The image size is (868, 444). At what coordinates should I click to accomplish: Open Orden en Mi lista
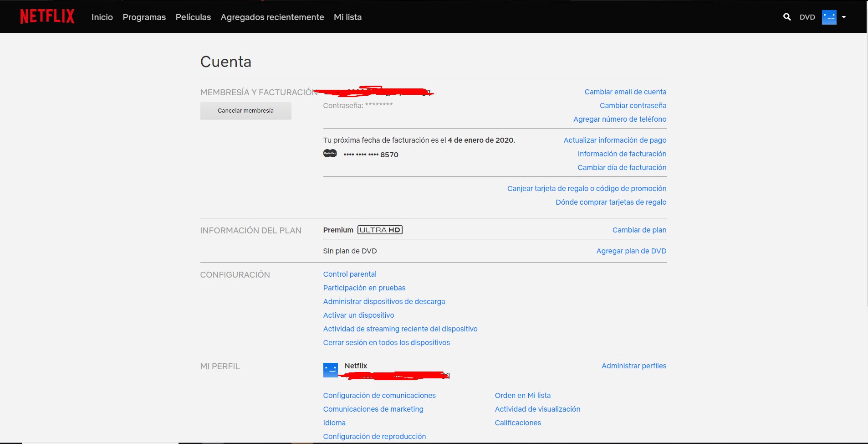(523, 395)
